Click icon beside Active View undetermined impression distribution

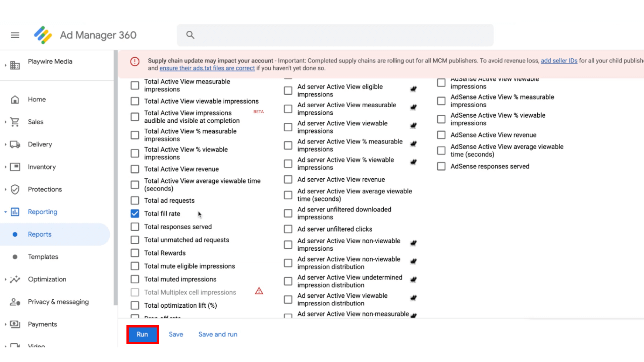pyautogui.click(x=413, y=280)
